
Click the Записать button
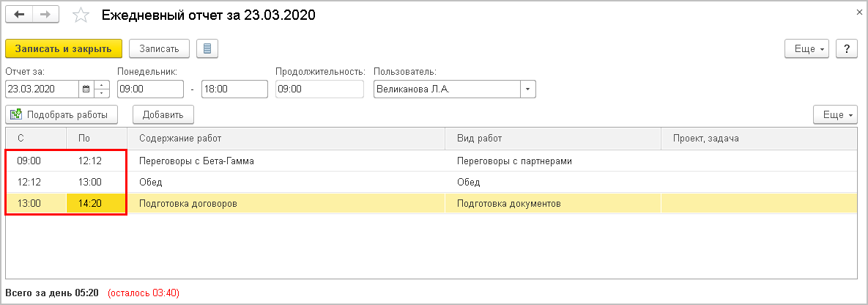click(159, 48)
